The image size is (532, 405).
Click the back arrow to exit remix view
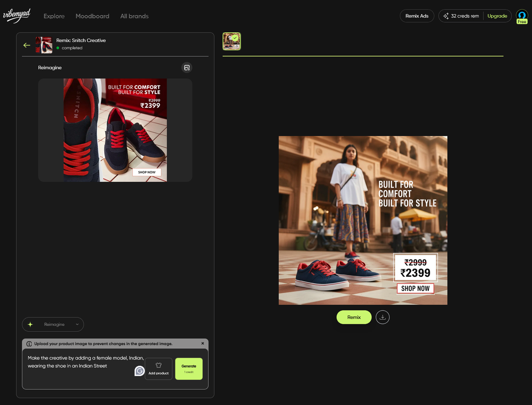point(27,45)
